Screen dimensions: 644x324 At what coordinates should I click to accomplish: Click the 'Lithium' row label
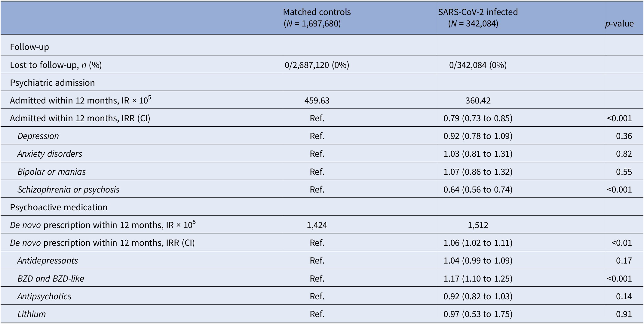[x=32, y=314]
